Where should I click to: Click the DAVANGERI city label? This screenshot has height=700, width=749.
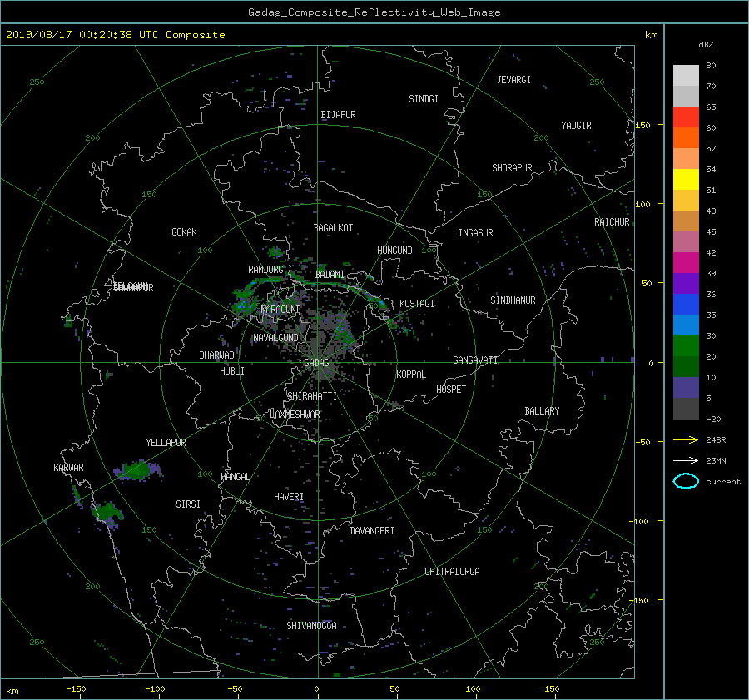click(372, 531)
